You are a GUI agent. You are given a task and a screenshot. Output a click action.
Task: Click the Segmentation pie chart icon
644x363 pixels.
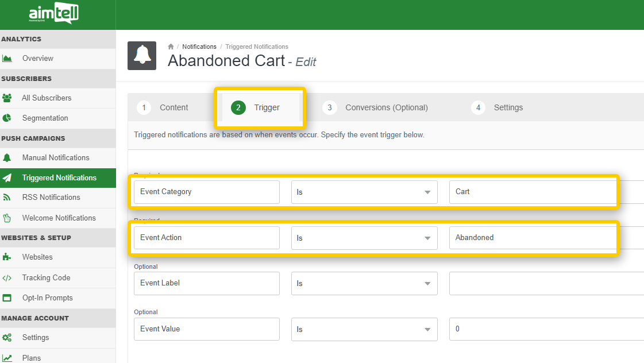click(7, 118)
